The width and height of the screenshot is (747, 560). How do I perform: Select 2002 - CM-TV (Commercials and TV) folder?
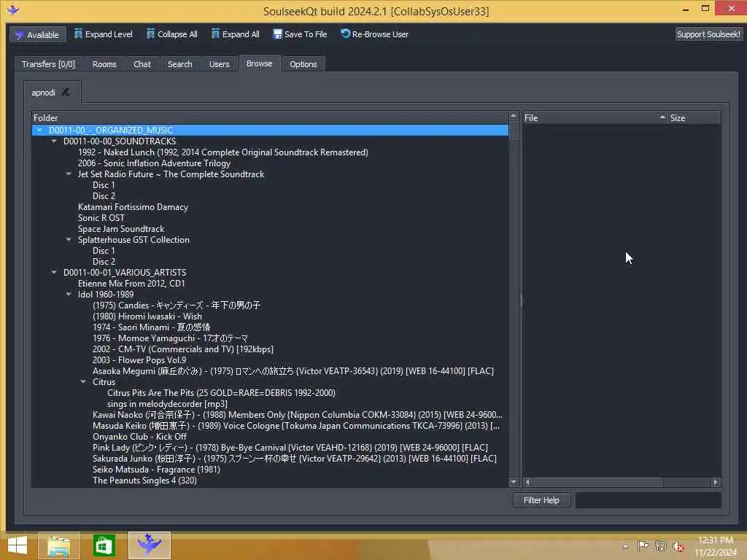[183, 349]
